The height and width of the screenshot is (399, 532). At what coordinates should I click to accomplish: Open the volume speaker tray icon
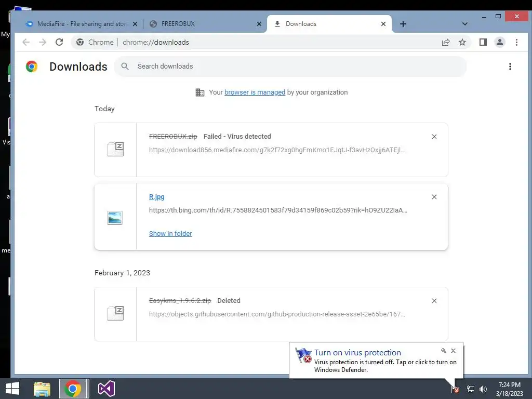[483, 389]
